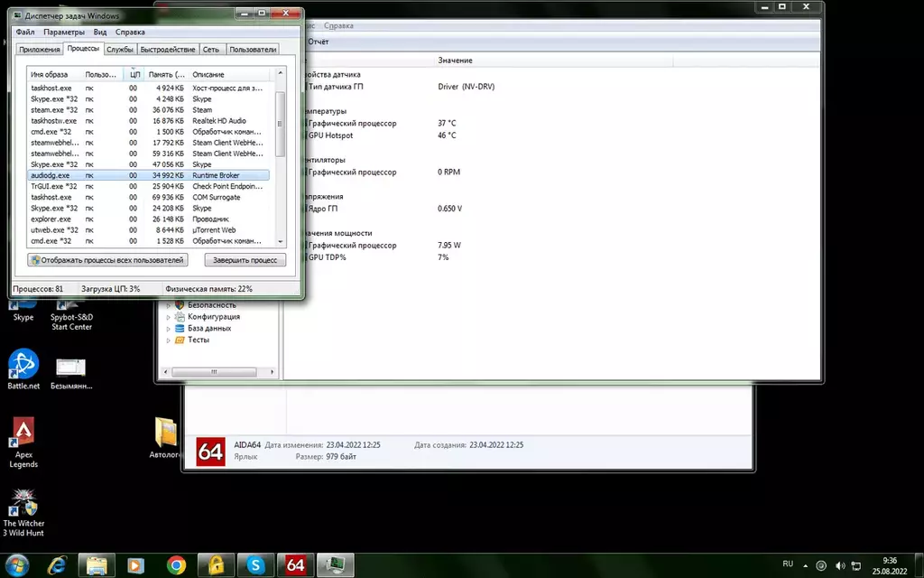The width and height of the screenshot is (924, 578).
Task: Select the taskhostw.exe process row
Action: pyautogui.click(x=149, y=121)
